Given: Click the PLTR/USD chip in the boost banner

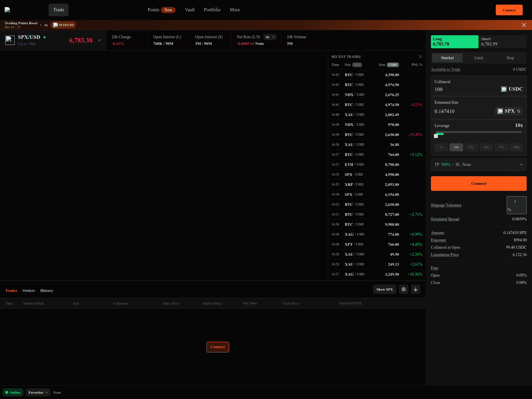Looking at the screenshot, I should [x=63, y=25].
